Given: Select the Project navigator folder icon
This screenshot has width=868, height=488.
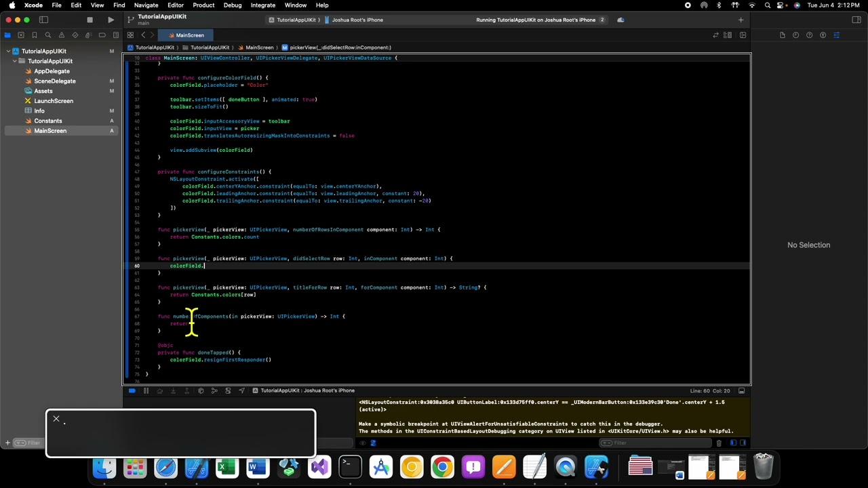Looking at the screenshot, I should (7, 35).
